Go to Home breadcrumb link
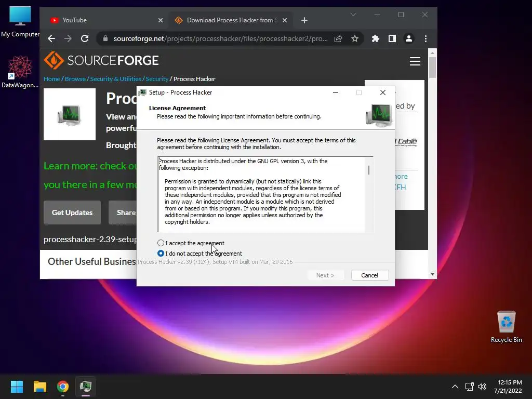The height and width of the screenshot is (399, 532). [51, 79]
